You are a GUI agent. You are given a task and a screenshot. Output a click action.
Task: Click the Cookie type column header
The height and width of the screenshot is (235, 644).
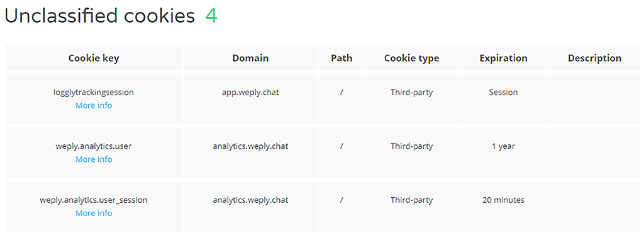click(411, 58)
